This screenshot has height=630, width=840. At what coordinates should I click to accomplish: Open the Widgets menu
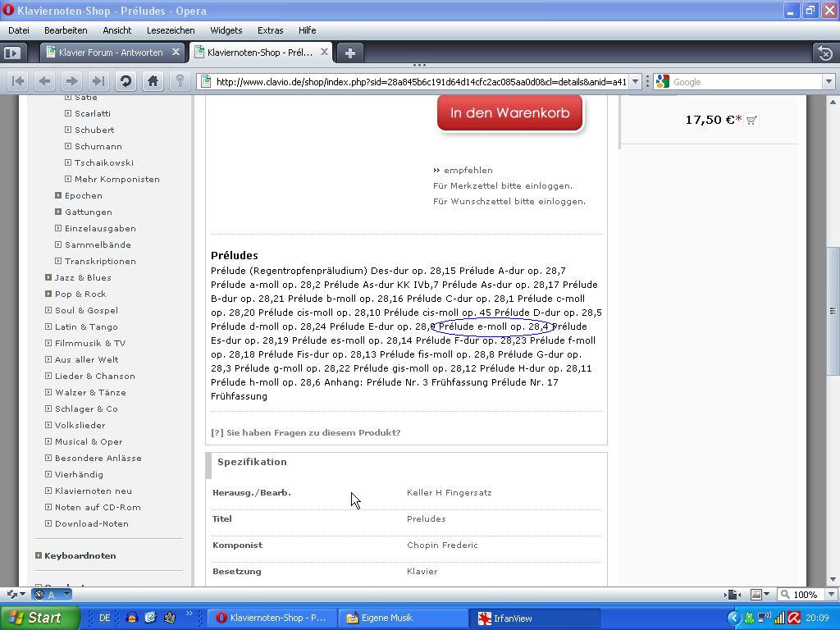(x=226, y=30)
